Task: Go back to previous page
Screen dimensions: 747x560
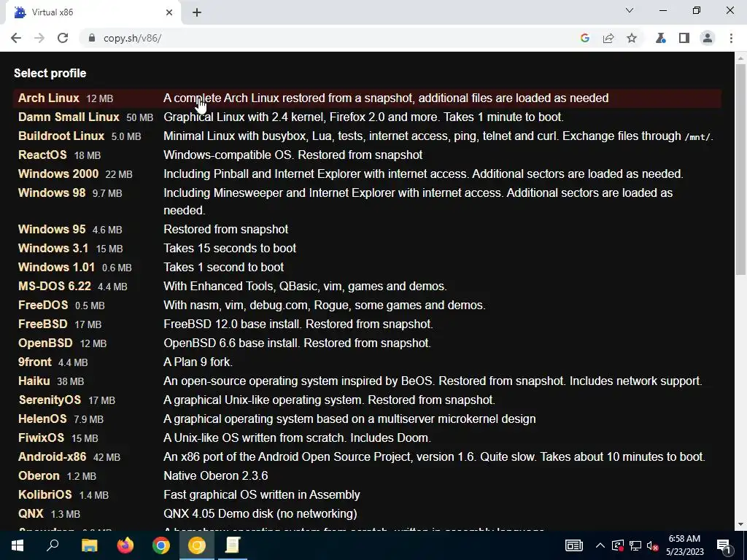Action: [x=16, y=38]
